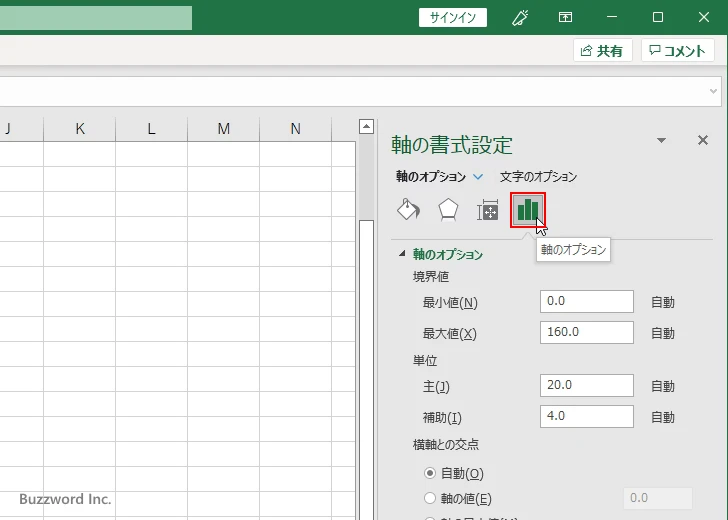The image size is (728, 520).
Task: Select column L header
Action: tap(151, 129)
